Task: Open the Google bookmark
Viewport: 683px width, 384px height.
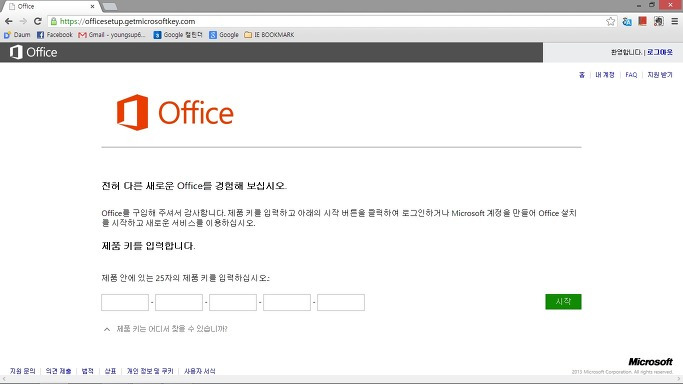Action: coord(224,34)
